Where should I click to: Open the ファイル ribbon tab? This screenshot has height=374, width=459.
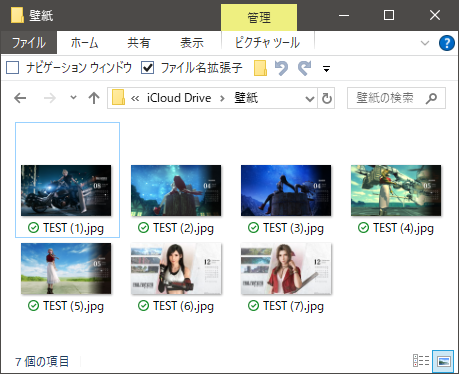click(x=29, y=43)
